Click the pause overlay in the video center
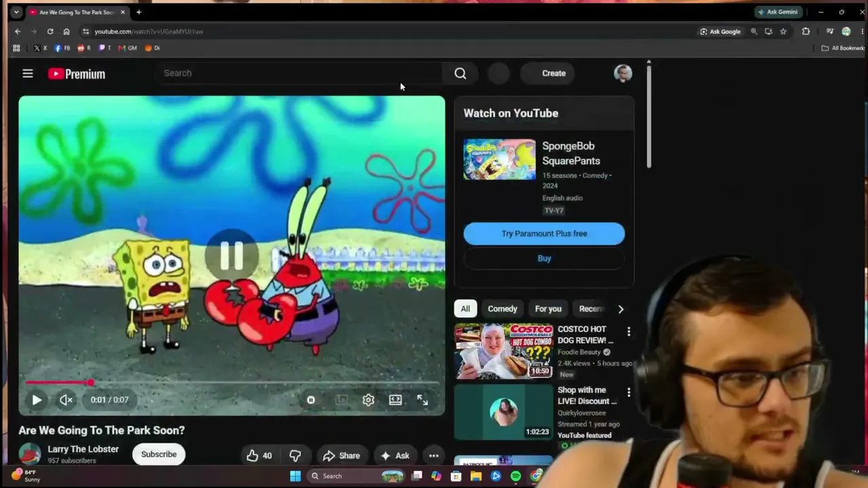Viewport: 868px width, 488px height. click(x=232, y=256)
